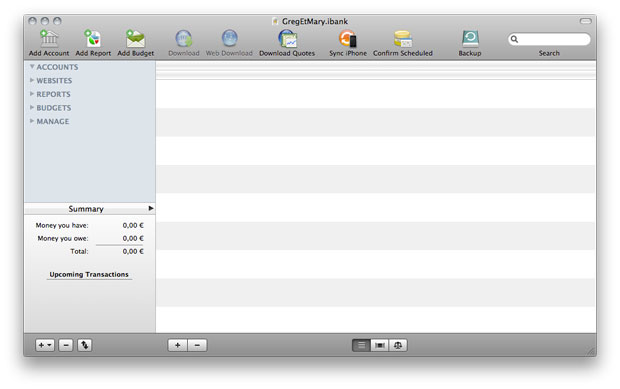Click the Download globe icon
Image resolution: width=620 pixels, height=389 pixels.
click(184, 39)
